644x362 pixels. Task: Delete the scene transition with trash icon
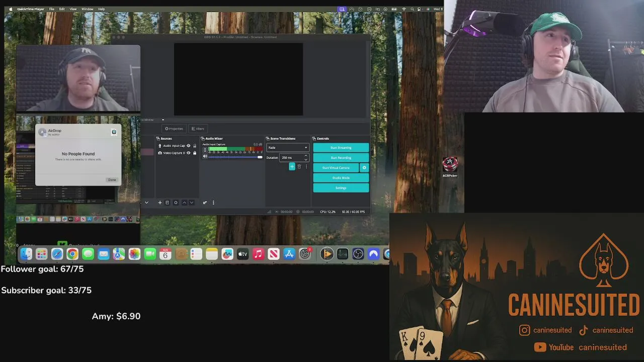coord(299,166)
